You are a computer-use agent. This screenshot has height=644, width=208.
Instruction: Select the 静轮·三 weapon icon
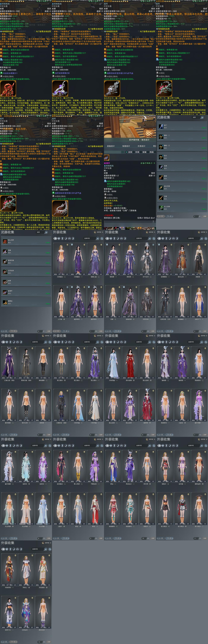(161, 147)
